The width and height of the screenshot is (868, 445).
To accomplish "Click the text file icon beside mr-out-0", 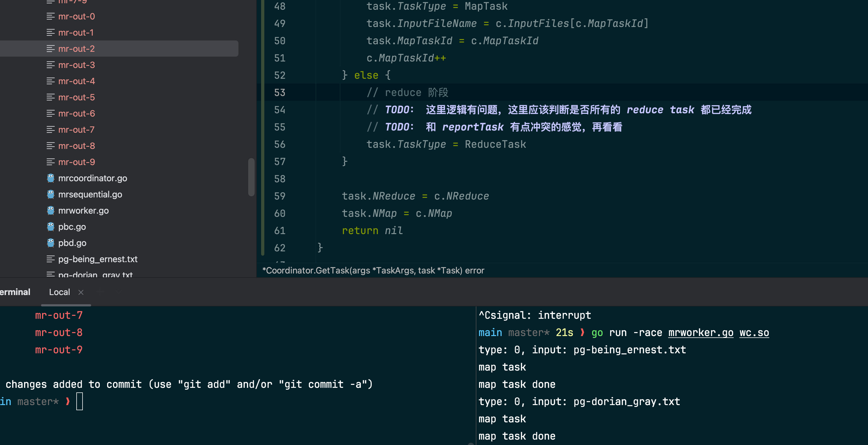I will [x=50, y=16].
